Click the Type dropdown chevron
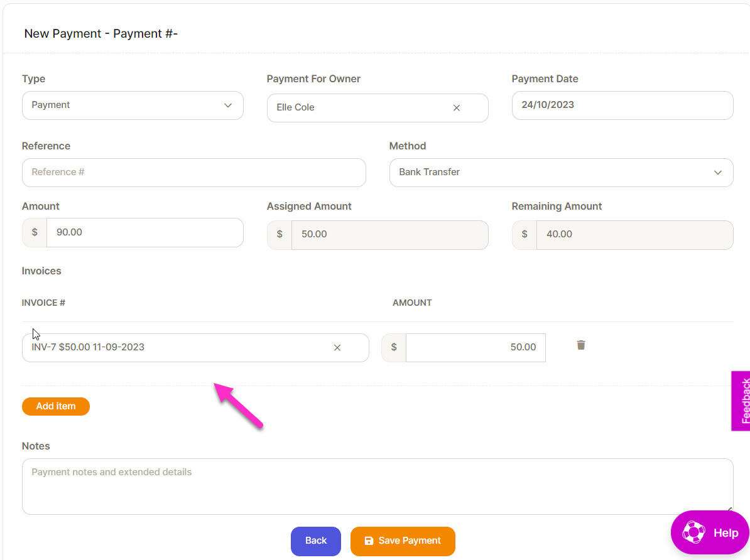This screenshot has width=750, height=560. (227, 105)
